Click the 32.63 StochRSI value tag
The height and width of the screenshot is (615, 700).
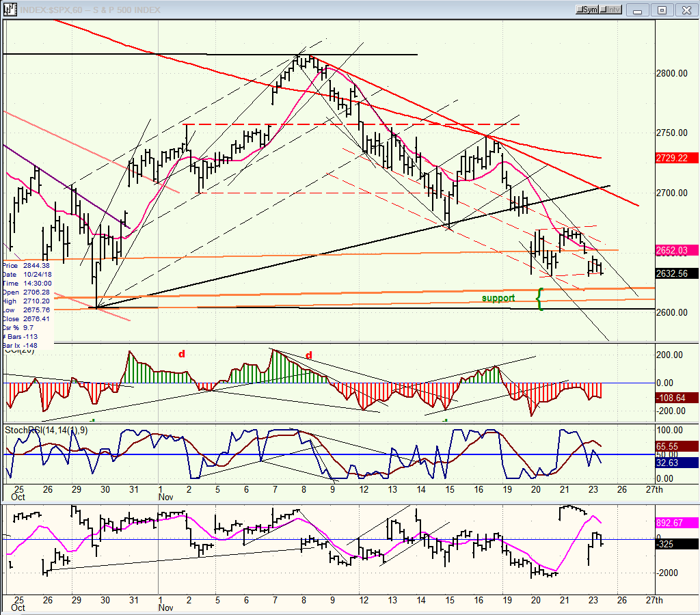pos(677,463)
